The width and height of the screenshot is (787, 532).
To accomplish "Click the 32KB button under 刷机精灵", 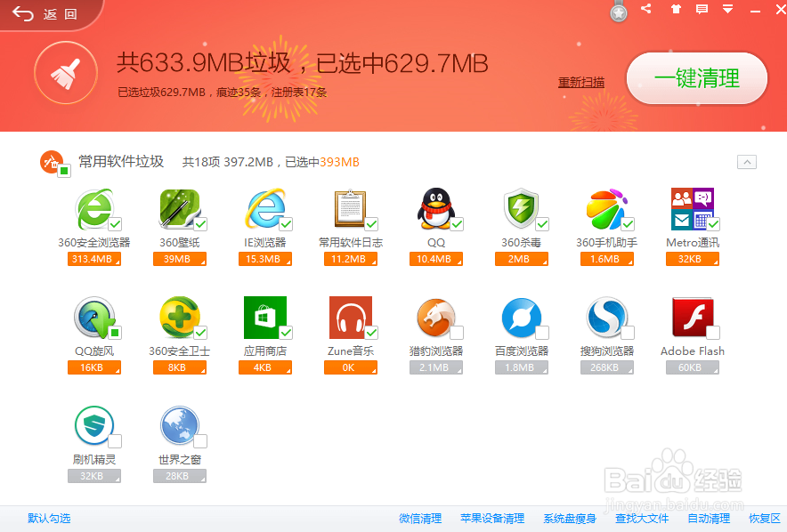I will click(x=93, y=476).
